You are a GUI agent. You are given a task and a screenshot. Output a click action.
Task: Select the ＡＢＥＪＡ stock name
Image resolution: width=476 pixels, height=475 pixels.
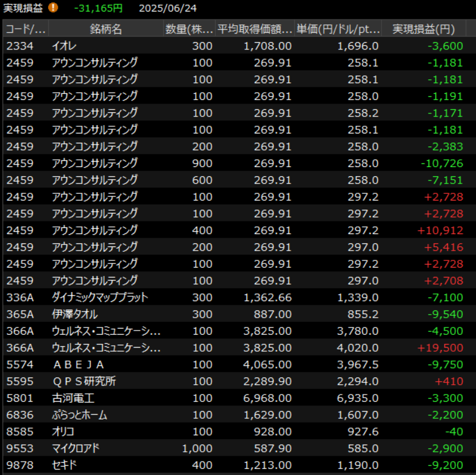(79, 365)
